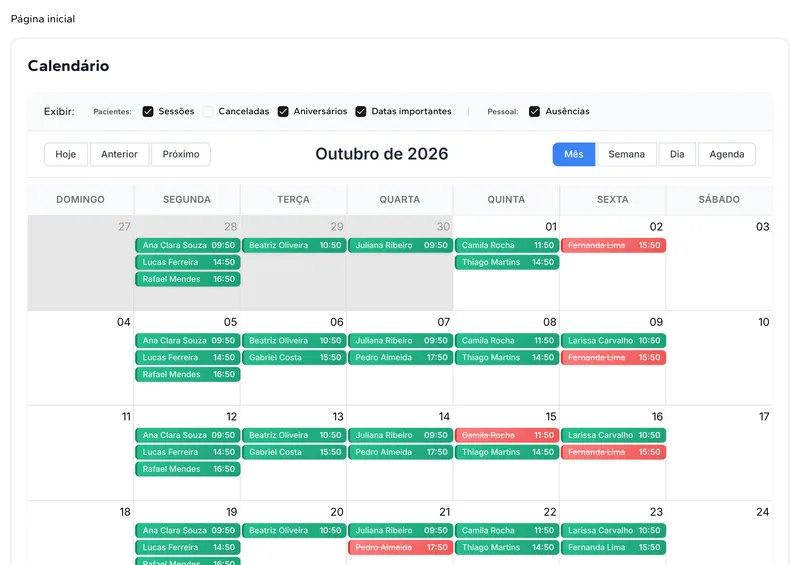Open Thiago Martins session on day 22
Viewport: 800px width, 565px height.
tap(507, 547)
